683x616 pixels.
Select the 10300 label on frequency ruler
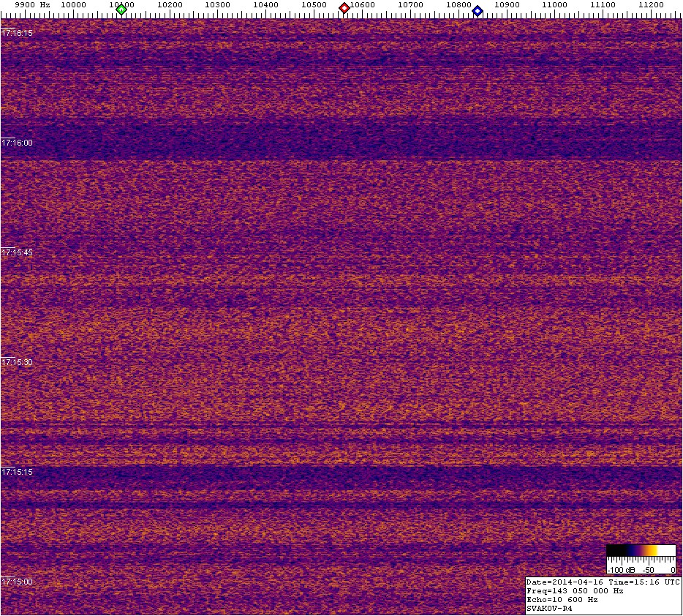coord(218,4)
